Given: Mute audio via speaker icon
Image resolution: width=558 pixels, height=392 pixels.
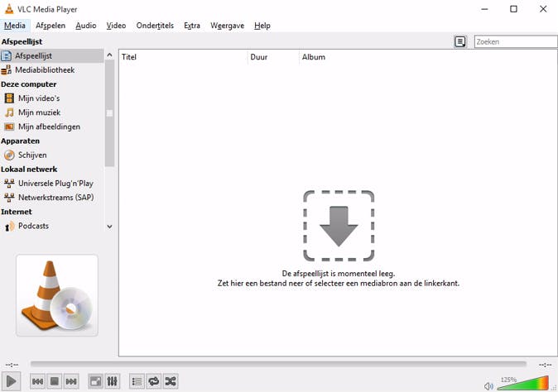Looking at the screenshot, I should 488,386.
